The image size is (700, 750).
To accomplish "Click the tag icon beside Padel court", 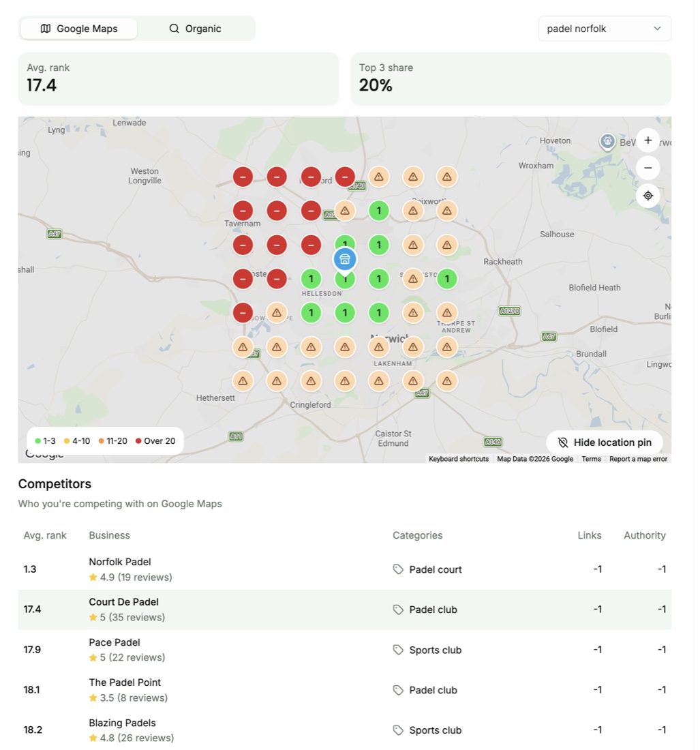I will coord(398,569).
